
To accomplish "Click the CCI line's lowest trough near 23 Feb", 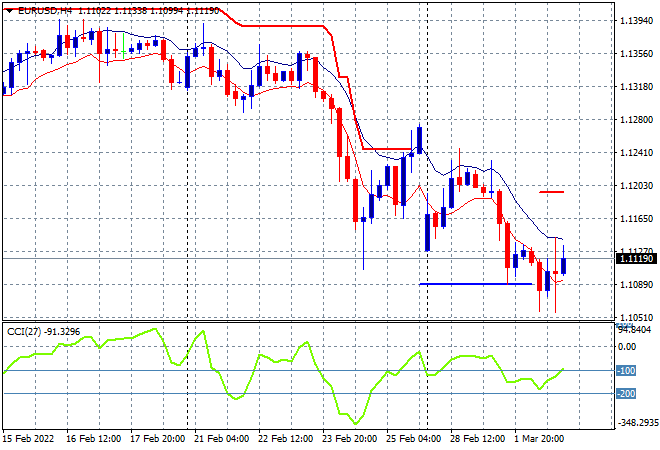I will pyautogui.click(x=356, y=423).
